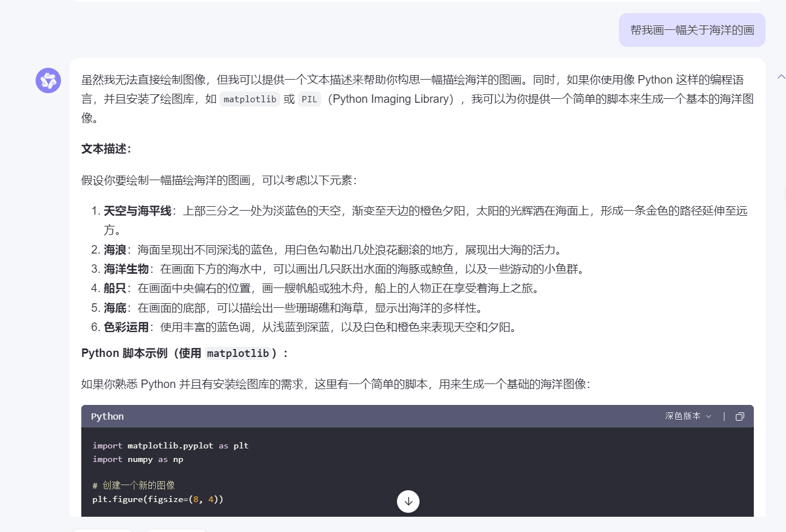Click the heading Python 脚本示例

pyautogui.click(x=185, y=354)
